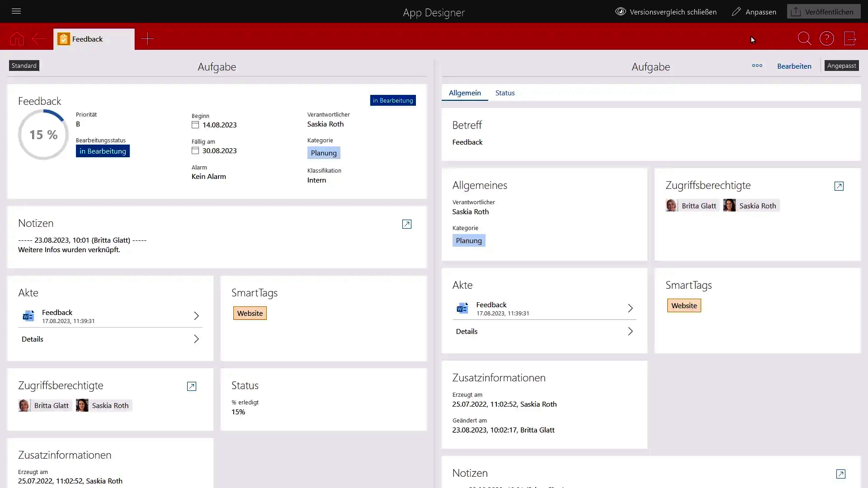868x488 pixels.
Task: Expand Details row in left Akte
Action: click(196, 339)
